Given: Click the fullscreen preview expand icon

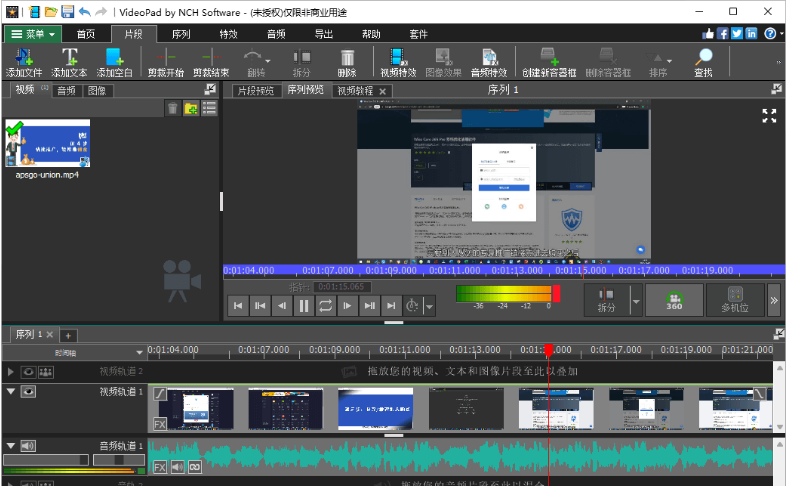Looking at the screenshot, I should pyautogui.click(x=769, y=116).
